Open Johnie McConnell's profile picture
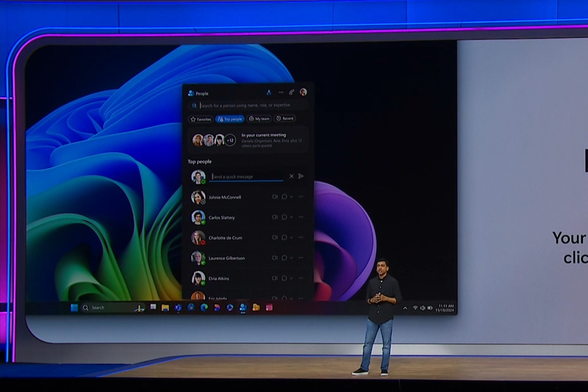The image size is (588, 392). (198, 197)
